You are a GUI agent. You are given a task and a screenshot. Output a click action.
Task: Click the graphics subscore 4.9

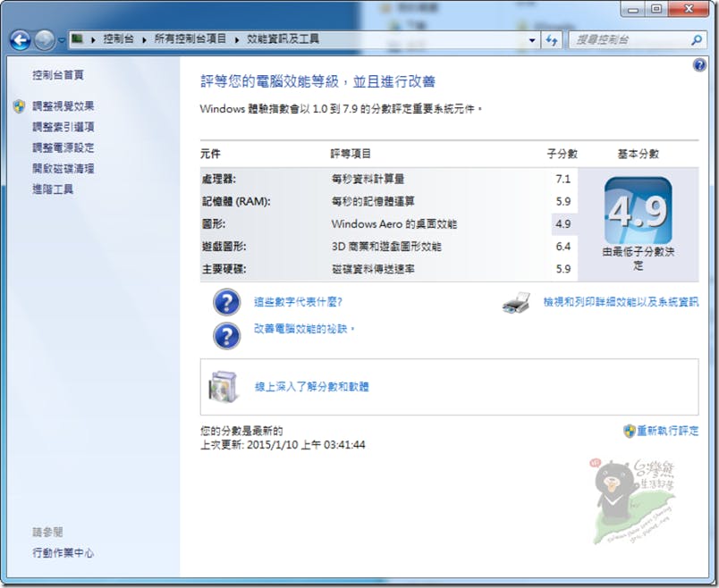pyautogui.click(x=563, y=223)
